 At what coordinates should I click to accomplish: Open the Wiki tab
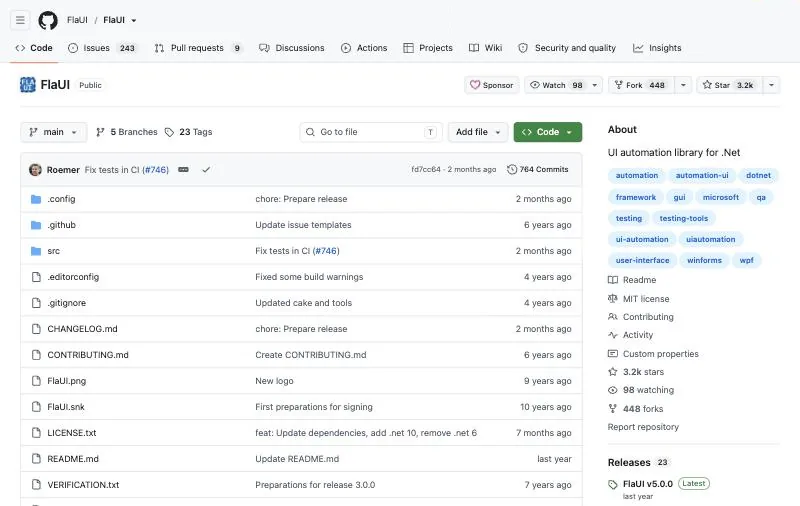486,48
